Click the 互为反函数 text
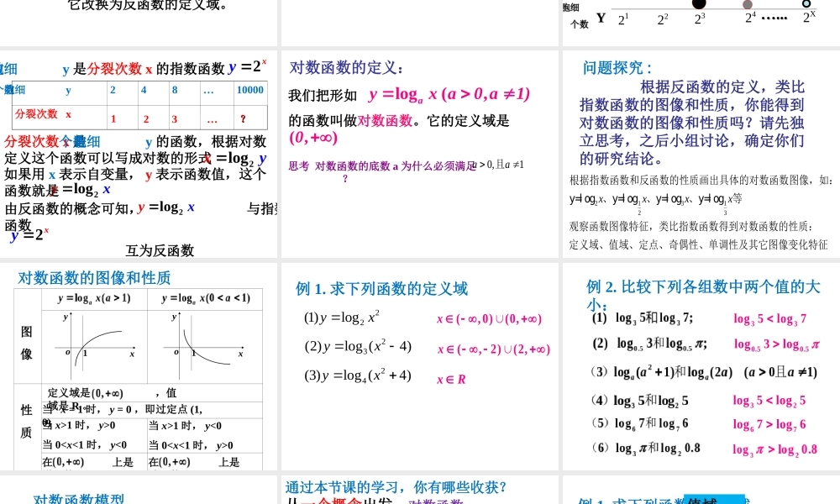 point(160,250)
